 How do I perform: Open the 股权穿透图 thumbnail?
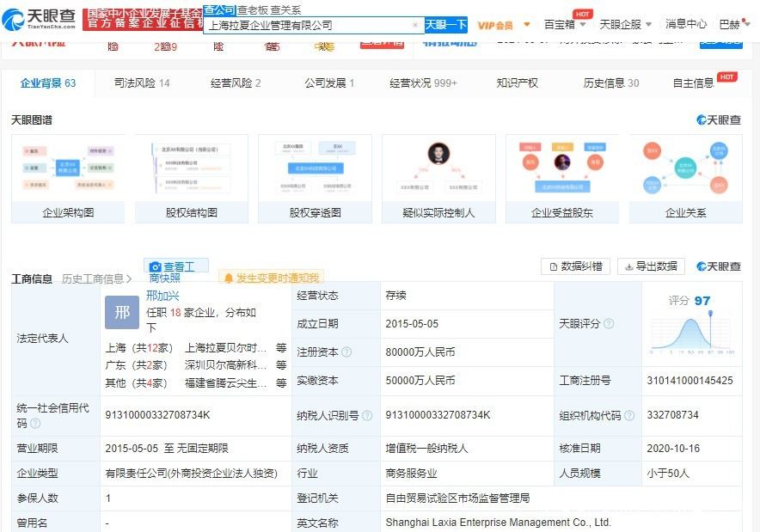pos(315,179)
